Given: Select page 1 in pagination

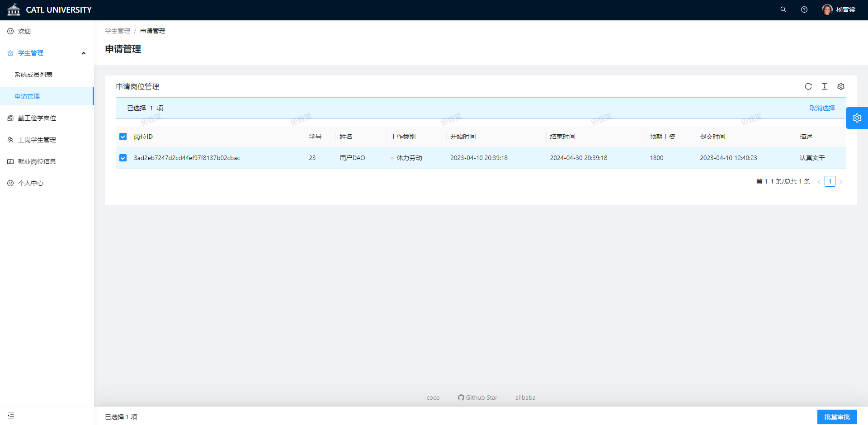Looking at the screenshot, I should pyautogui.click(x=830, y=181).
